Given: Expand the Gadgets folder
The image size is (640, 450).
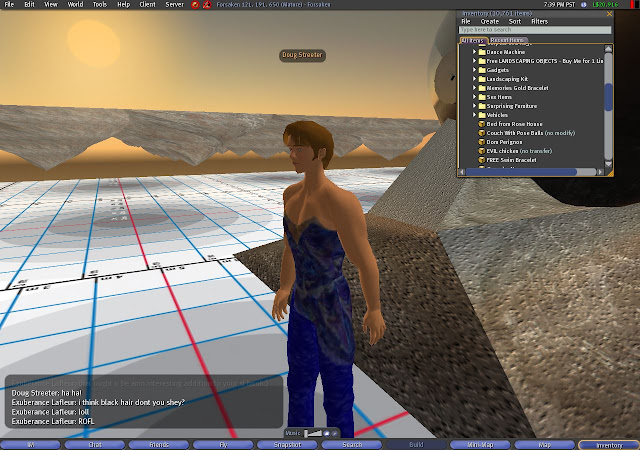Looking at the screenshot, I should pos(474,70).
